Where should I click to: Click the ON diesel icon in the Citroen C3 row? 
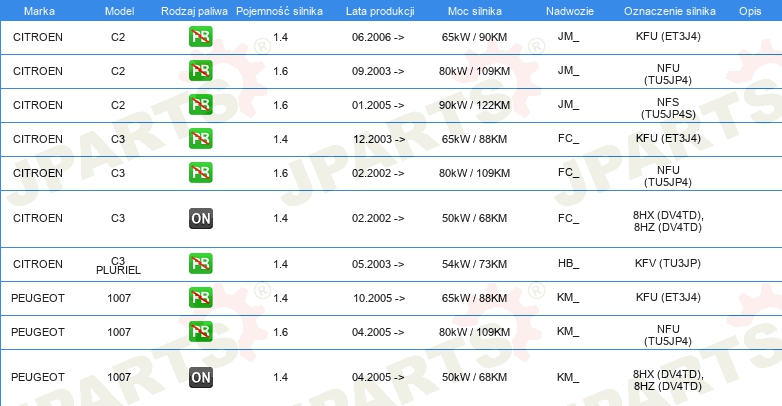(x=200, y=218)
